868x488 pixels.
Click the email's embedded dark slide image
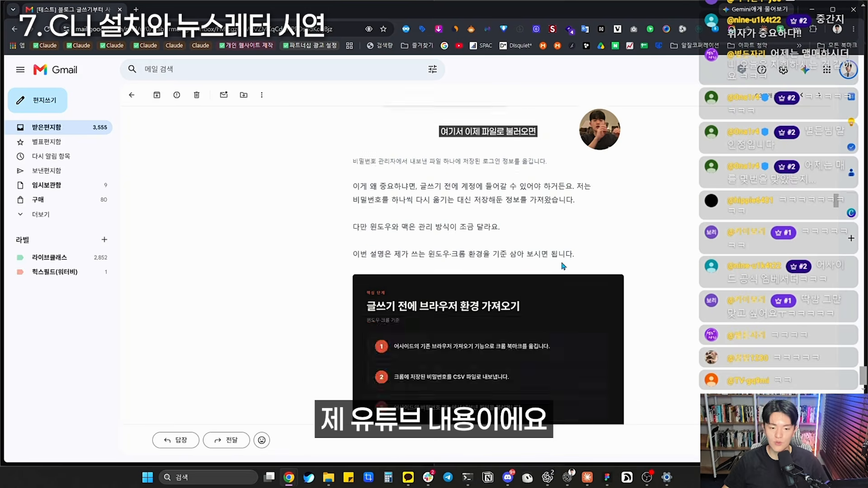[x=488, y=349]
